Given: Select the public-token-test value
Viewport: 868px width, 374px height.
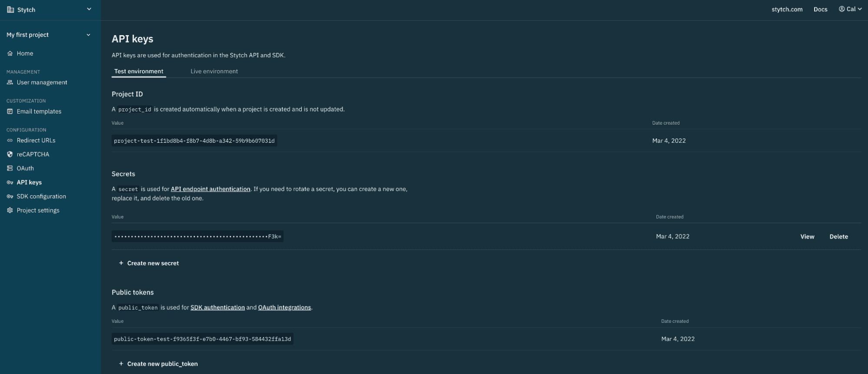Looking at the screenshot, I should (x=202, y=339).
